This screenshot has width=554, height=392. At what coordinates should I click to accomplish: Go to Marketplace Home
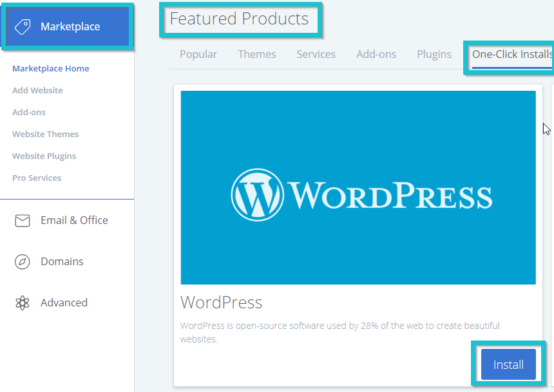click(x=50, y=68)
